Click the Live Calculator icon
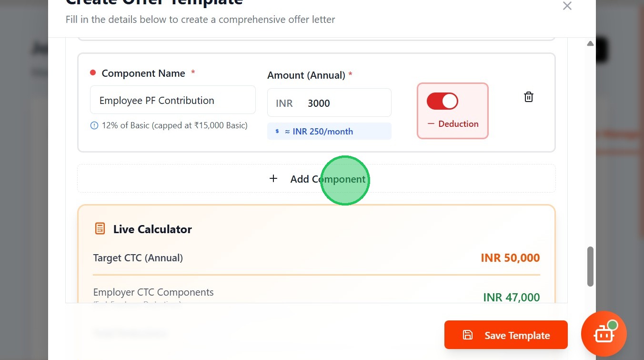Viewport: 644px width, 360px height. [x=100, y=229]
